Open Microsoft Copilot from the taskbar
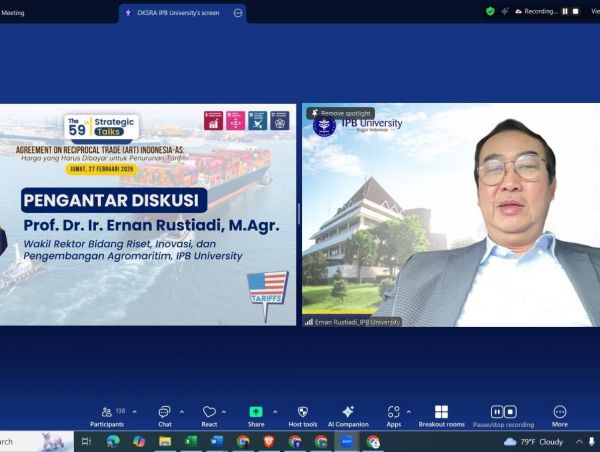 click(139, 442)
